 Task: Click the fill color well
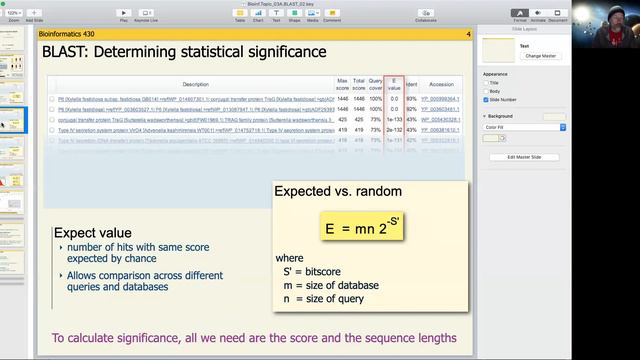pyautogui.click(x=491, y=138)
